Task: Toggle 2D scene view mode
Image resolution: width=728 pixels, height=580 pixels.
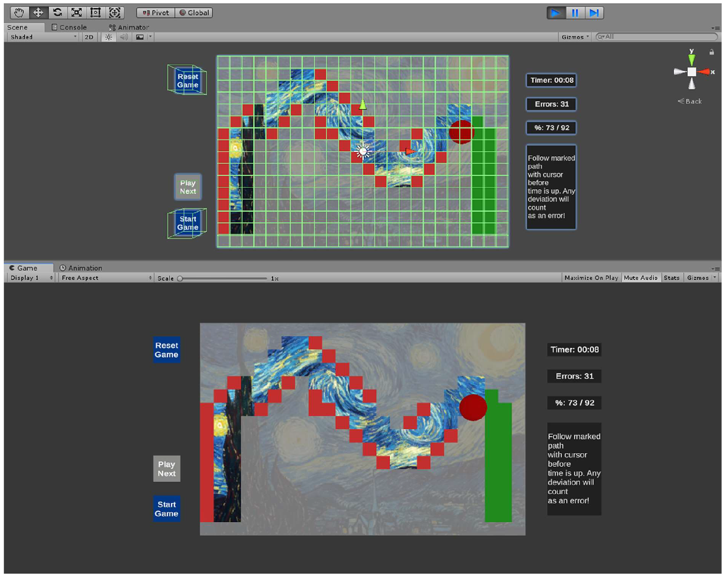Action: [x=89, y=37]
